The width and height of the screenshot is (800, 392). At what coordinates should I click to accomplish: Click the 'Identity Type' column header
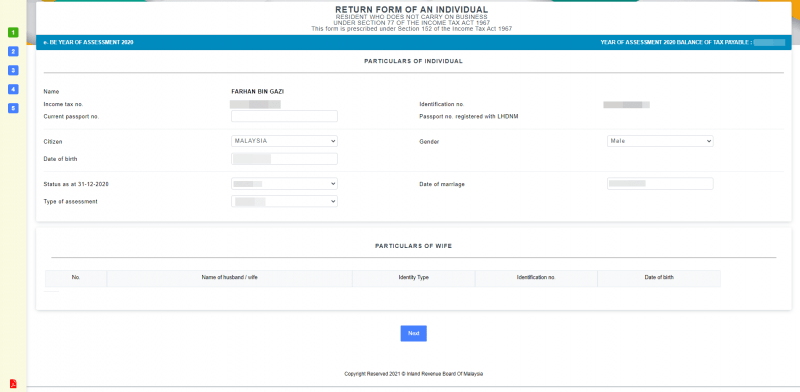pyautogui.click(x=413, y=278)
